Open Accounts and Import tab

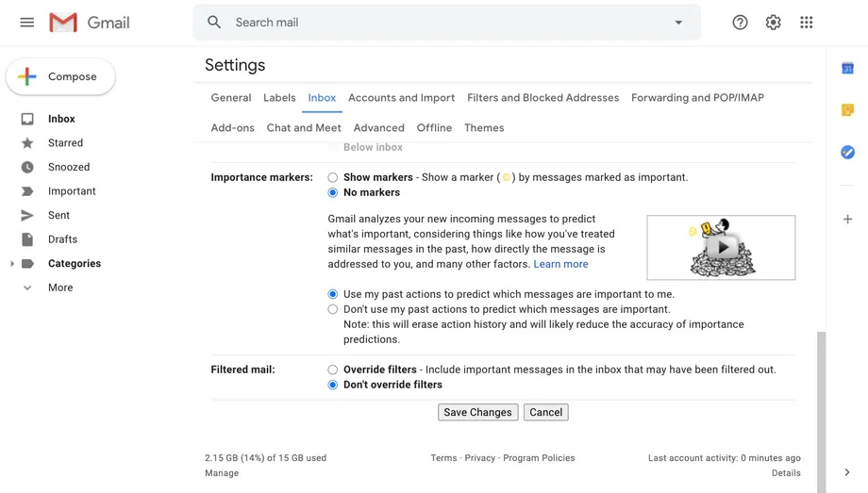(x=401, y=98)
